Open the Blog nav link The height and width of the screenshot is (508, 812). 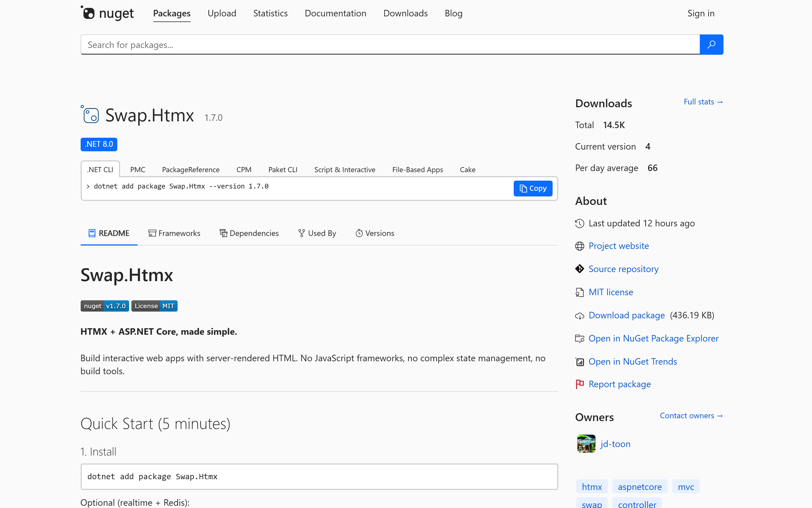coord(454,14)
